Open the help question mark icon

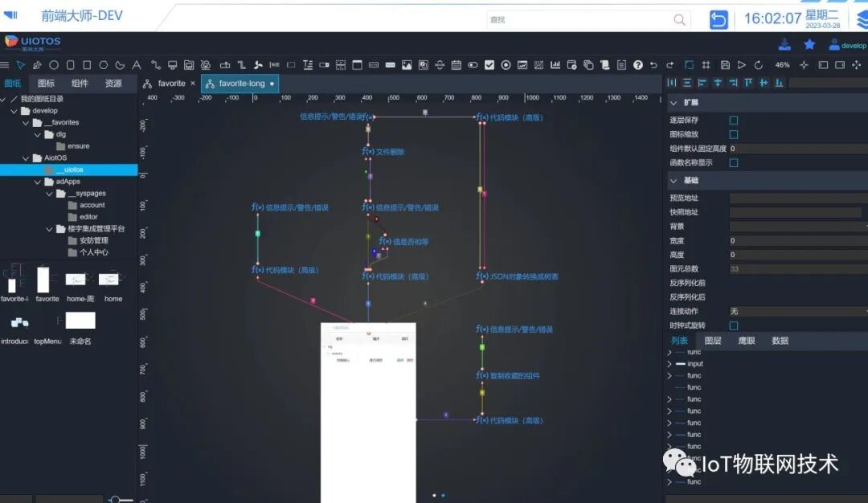tap(638, 65)
